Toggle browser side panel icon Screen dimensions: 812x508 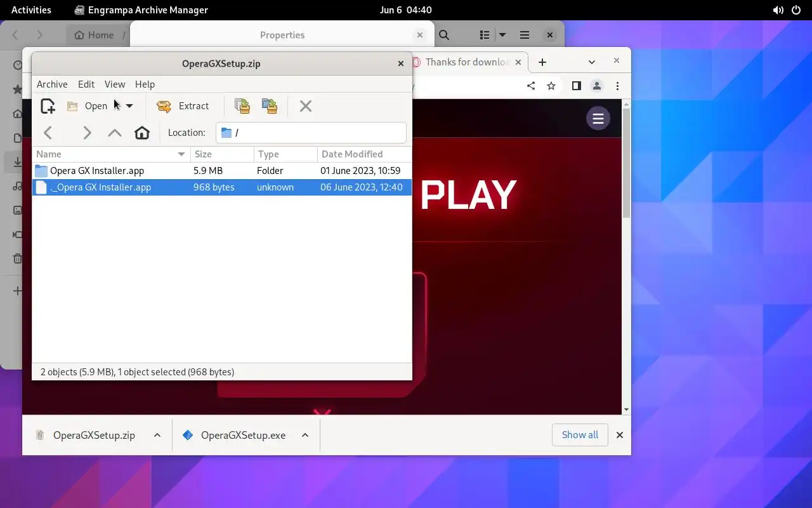pyautogui.click(x=577, y=86)
